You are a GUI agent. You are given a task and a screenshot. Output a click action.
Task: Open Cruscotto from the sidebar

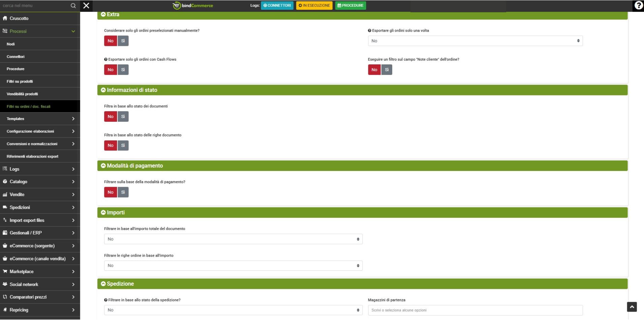coord(19,18)
